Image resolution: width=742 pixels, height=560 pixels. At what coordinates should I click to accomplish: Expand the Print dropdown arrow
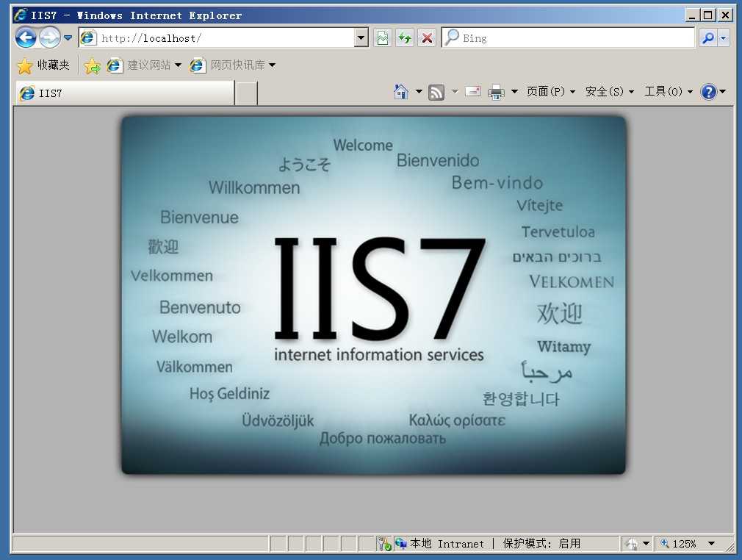pyautogui.click(x=514, y=91)
